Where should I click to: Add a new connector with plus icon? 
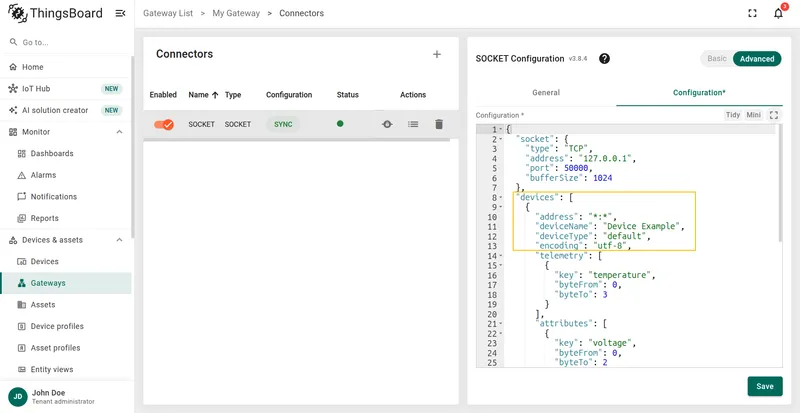[437, 54]
